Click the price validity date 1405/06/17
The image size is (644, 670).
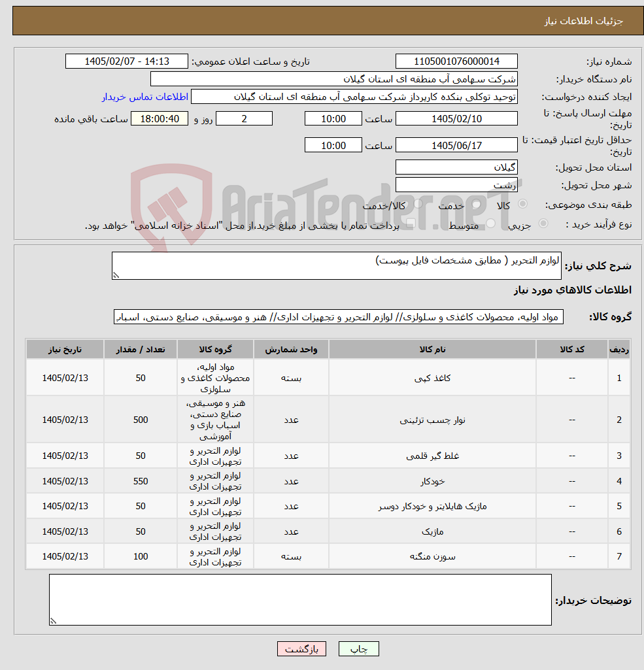(x=456, y=145)
